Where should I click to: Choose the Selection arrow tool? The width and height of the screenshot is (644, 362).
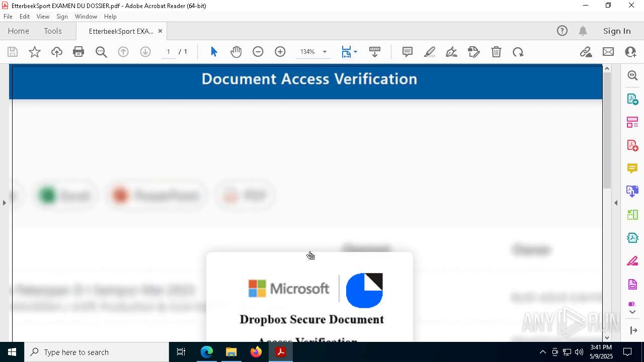[214, 52]
